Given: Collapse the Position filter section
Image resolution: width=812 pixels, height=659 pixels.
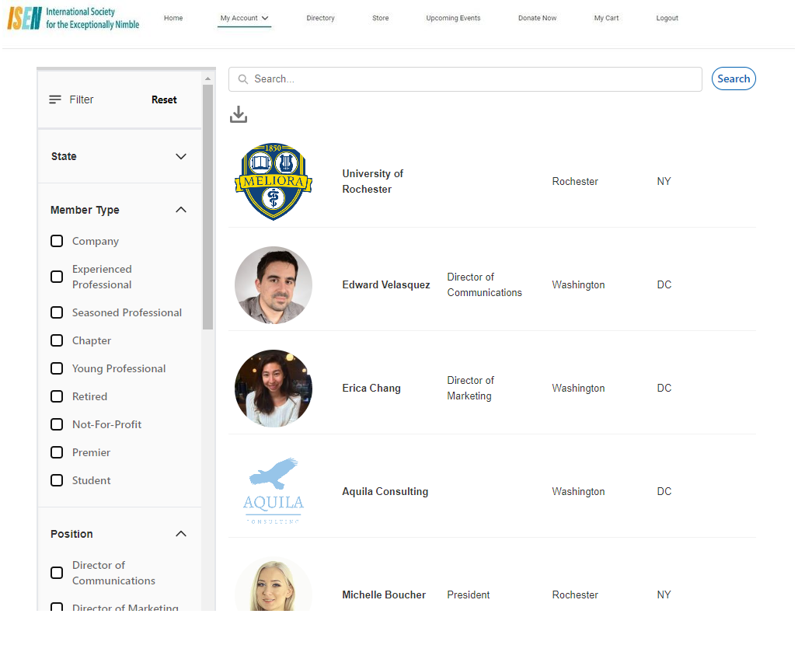Looking at the screenshot, I should [181, 534].
